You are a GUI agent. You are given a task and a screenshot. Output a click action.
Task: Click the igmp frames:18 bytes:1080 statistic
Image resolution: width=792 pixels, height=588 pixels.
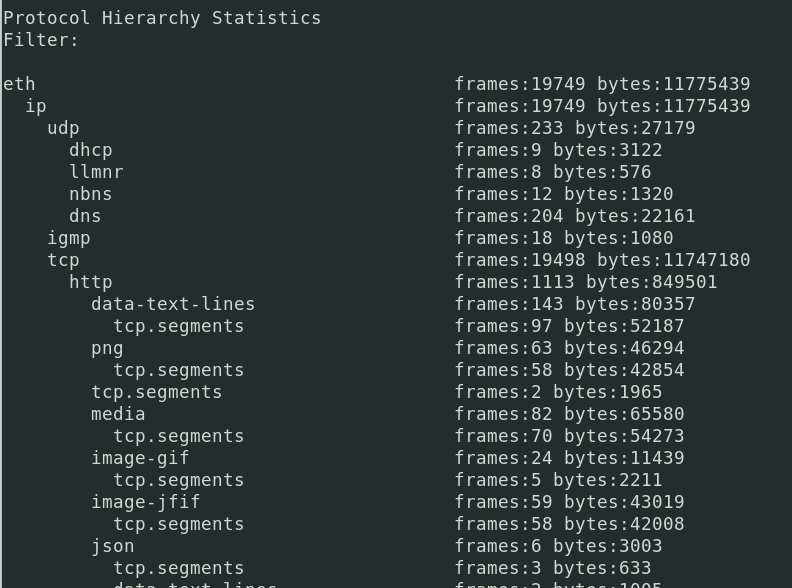click(x=564, y=238)
